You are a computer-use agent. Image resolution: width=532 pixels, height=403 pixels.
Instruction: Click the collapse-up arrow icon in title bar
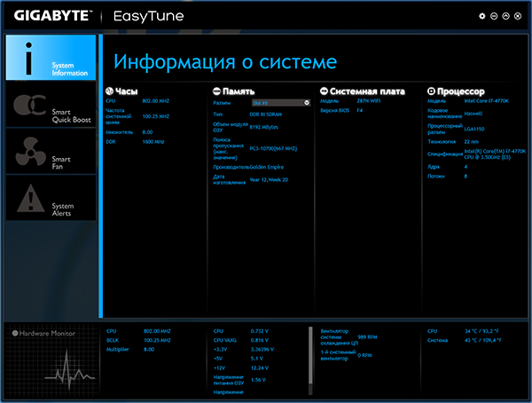point(506,16)
